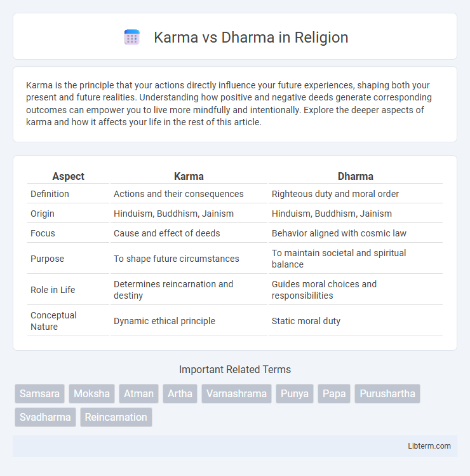Open the Reincarnation tag
The height and width of the screenshot is (476, 470).
coord(116,418)
